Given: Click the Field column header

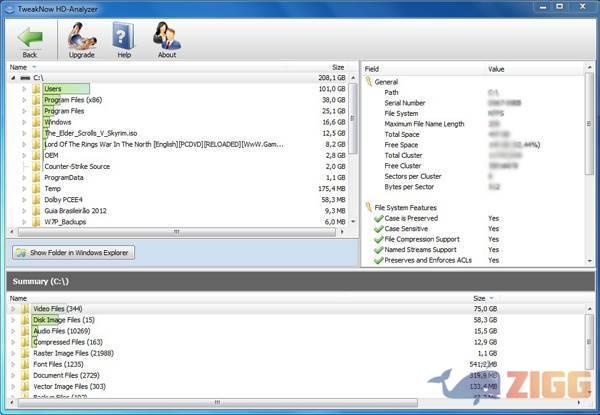Looking at the screenshot, I should [372, 69].
